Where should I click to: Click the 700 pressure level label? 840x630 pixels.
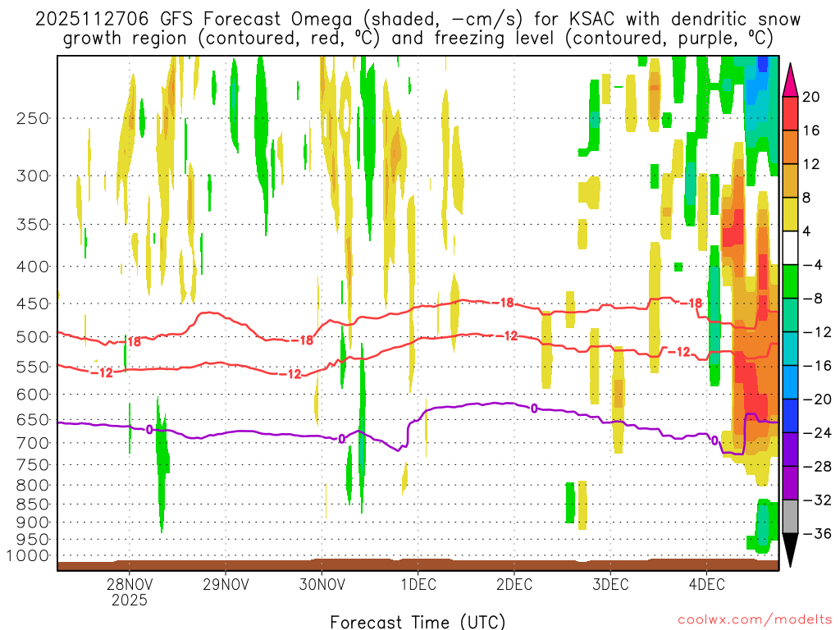[33, 443]
